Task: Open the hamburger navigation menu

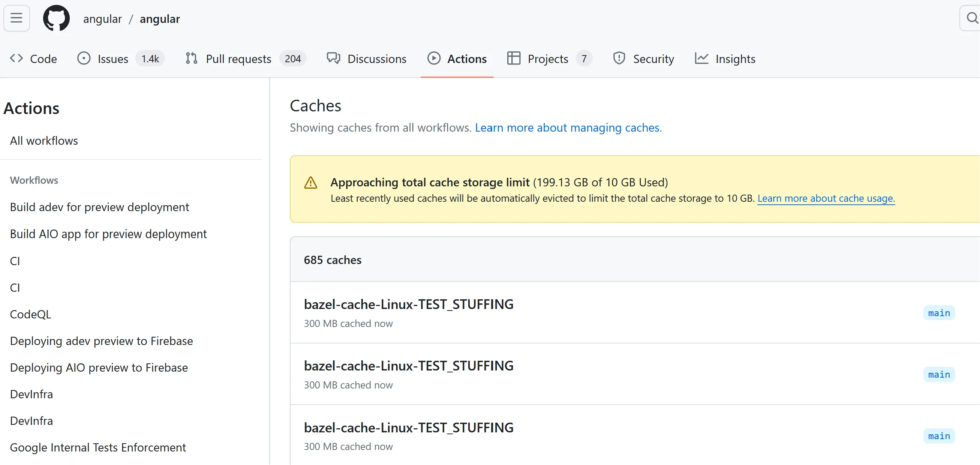Action: pyautogui.click(x=16, y=18)
